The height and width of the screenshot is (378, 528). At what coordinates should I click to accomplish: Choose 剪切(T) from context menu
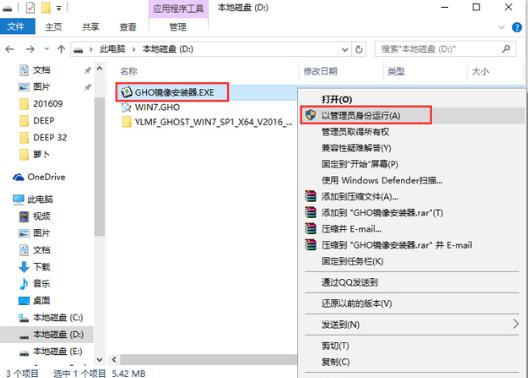tap(335, 345)
